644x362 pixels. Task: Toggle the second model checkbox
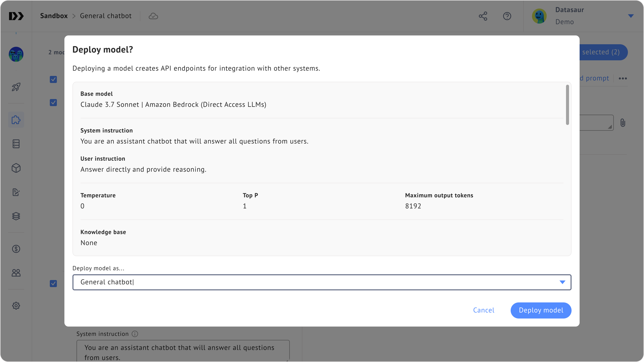(53, 103)
